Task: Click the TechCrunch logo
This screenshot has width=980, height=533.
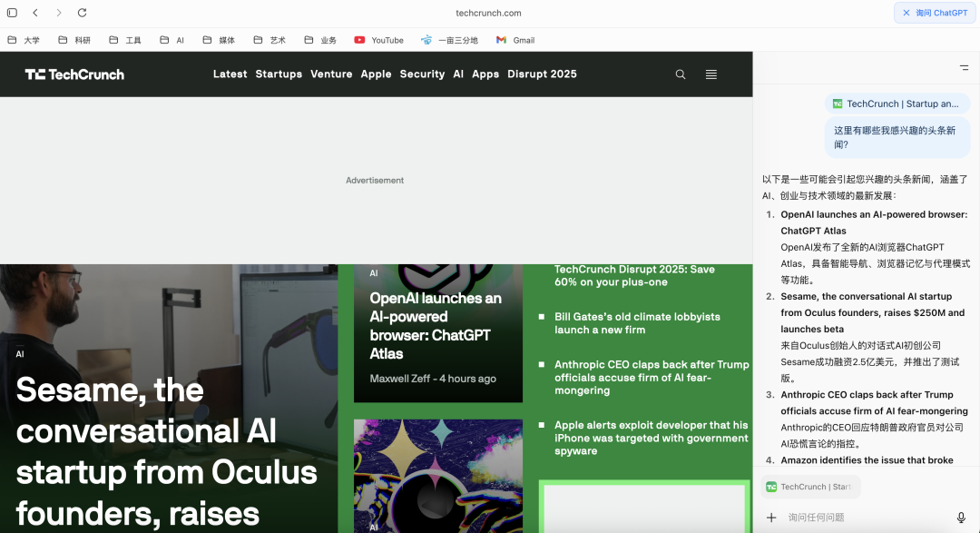Action: (x=74, y=74)
